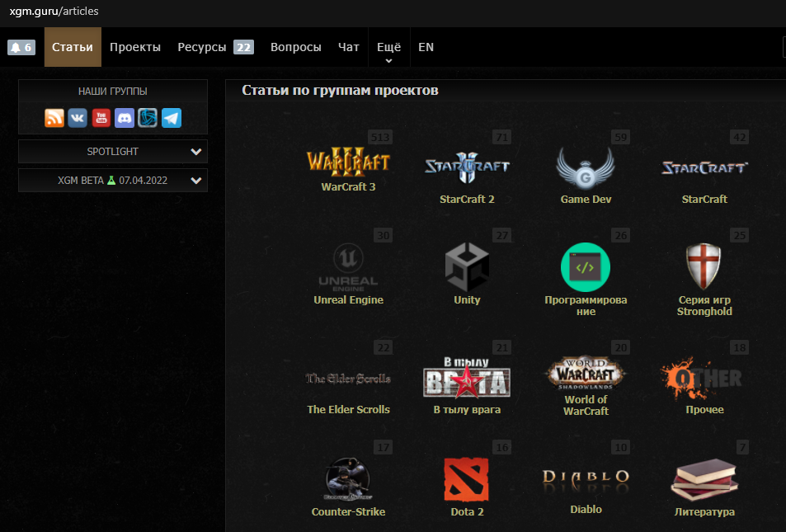The image size is (786, 532).
Task: Open the Unreal Engine text link
Action: (x=348, y=300)
